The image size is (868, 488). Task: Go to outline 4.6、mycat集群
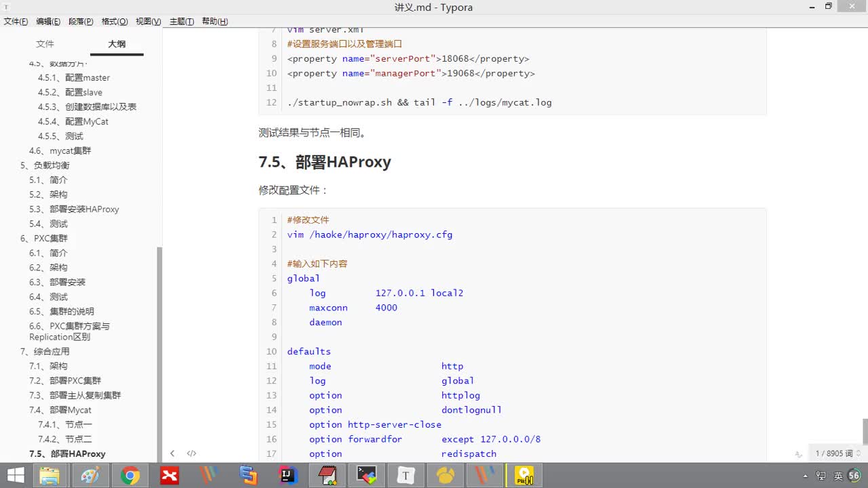tap(60, 150)
